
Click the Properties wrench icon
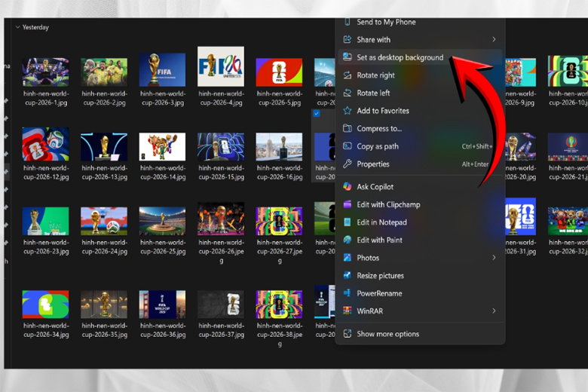[x=348, y=164]
